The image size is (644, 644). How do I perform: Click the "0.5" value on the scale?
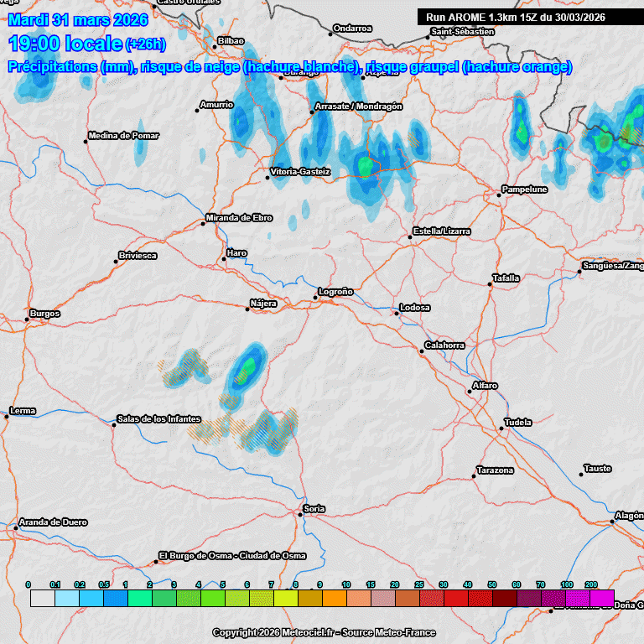[x=104, y=584]
